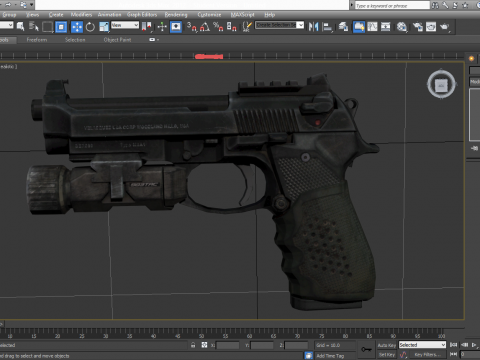Viewport: 480px width, 360px height.
Task: Click the Z coordinate input field
Action: 296,345
